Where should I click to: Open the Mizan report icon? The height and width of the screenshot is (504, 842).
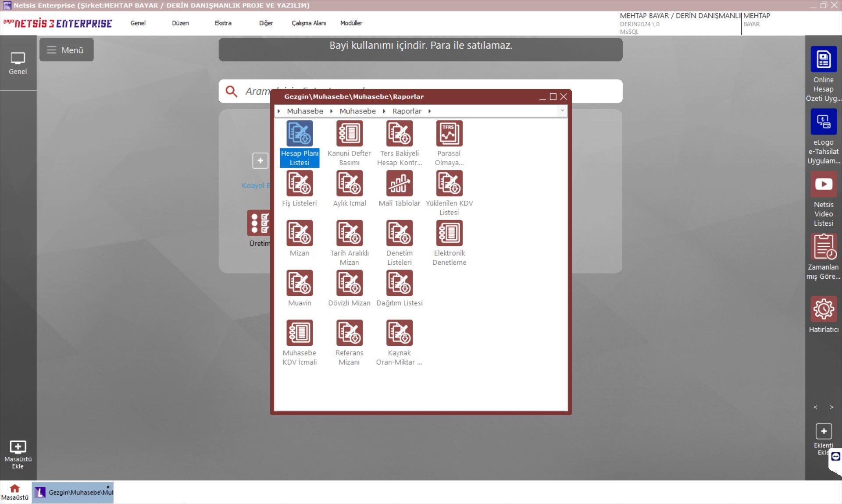point(300,234)
